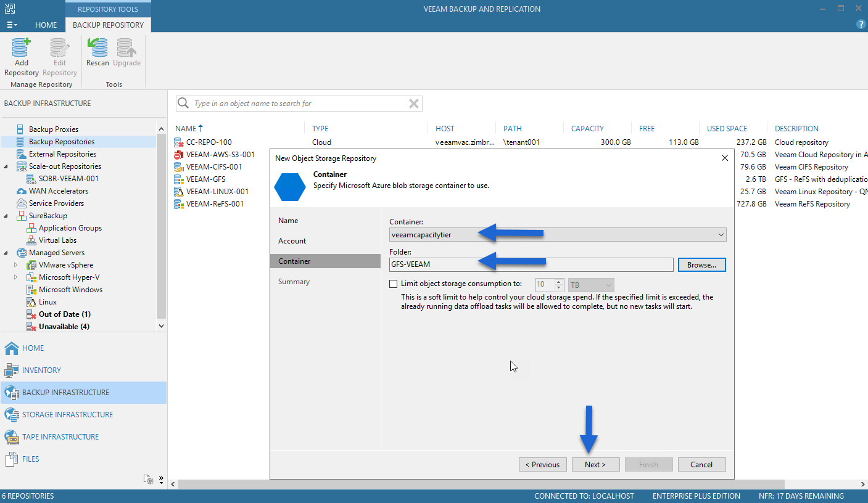Click the Browse... button
Viewport: 868px width, 503px height.
point(702,265)
